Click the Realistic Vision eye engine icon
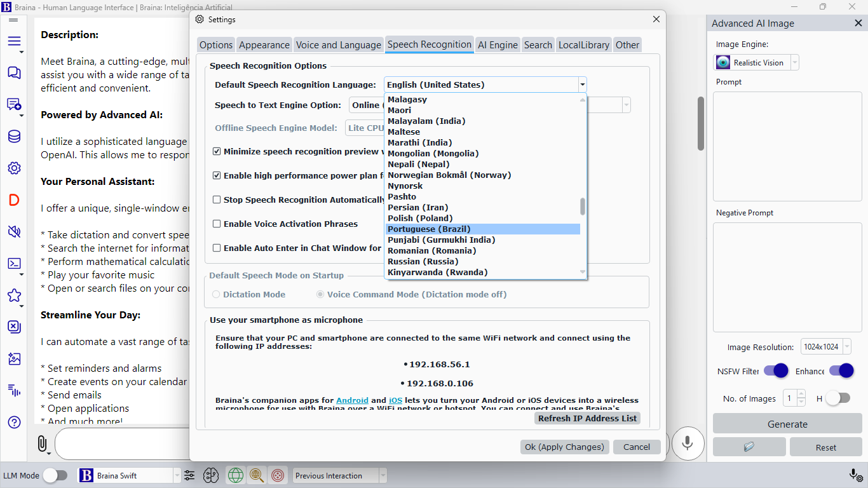The height and width of the screenshot is (488, 868). (723, 62)
